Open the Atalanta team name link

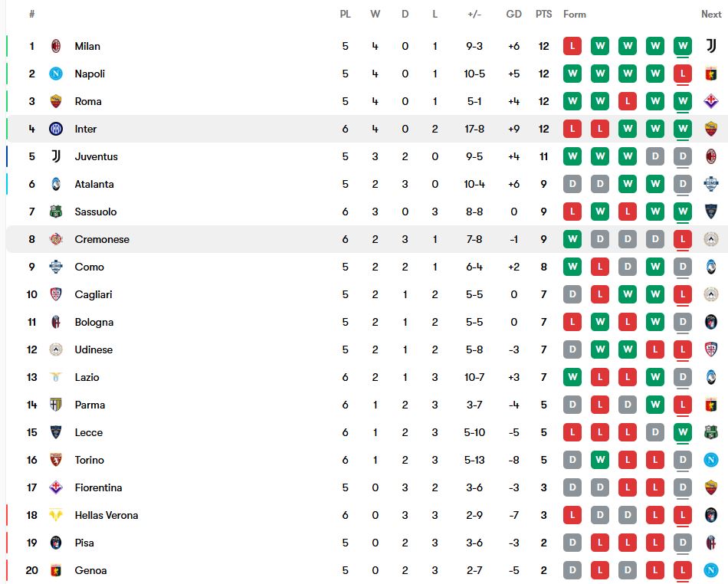click(x=94, y=184)
